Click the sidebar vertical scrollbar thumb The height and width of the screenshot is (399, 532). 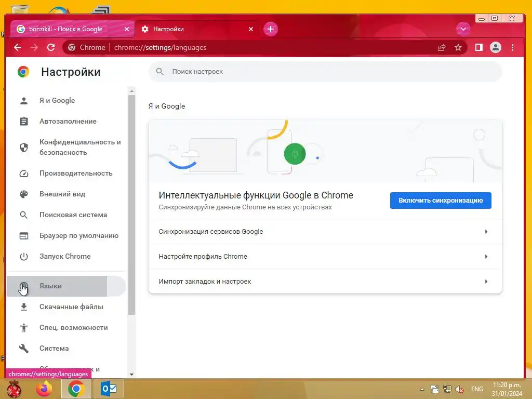[131, 205]
